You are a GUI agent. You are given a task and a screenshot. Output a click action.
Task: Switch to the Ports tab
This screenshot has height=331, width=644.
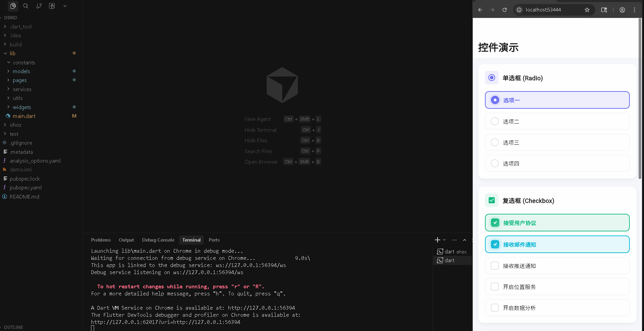(x=214, y=240)
